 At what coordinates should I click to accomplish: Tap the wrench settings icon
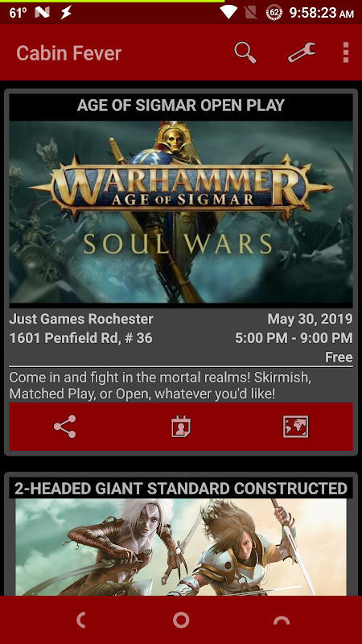click(302, 52)
